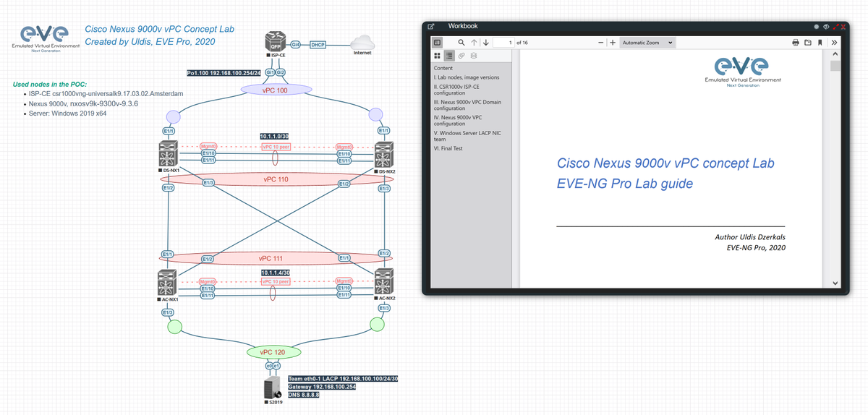This screenshot has width=868, height=415.
Task: Click the vPC 120 green ellipse
Action: tap(273, 353)
